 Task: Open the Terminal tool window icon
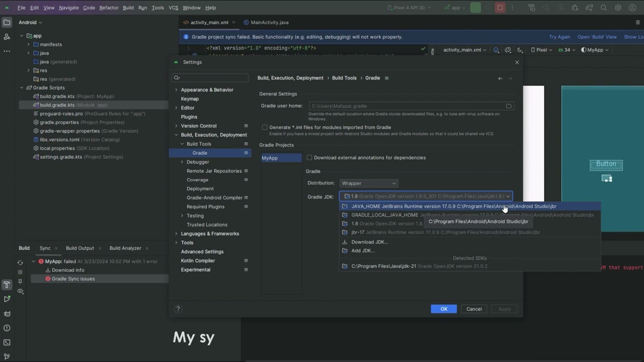[7, 342]
